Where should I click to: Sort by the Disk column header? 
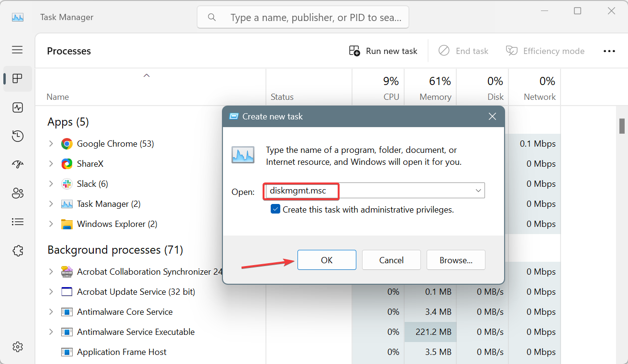496,97
